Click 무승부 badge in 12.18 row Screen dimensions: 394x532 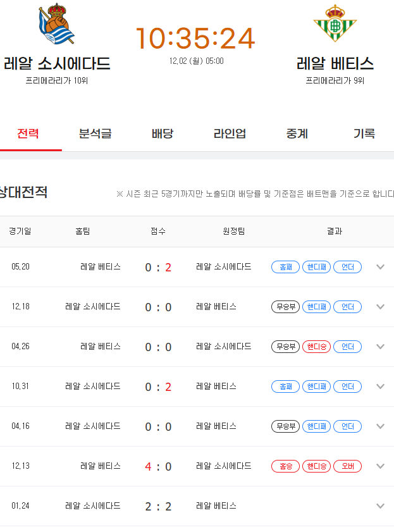click(285, 307)
